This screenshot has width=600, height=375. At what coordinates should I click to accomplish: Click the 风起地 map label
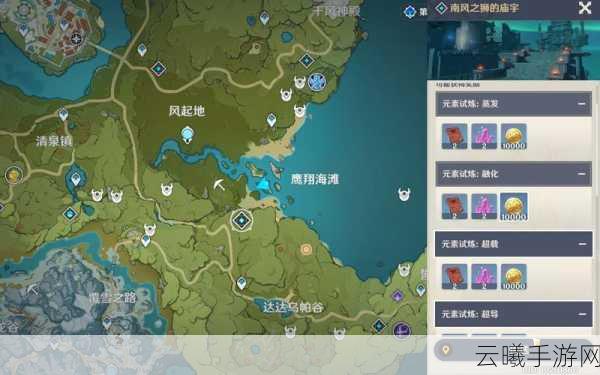(187, 111)
